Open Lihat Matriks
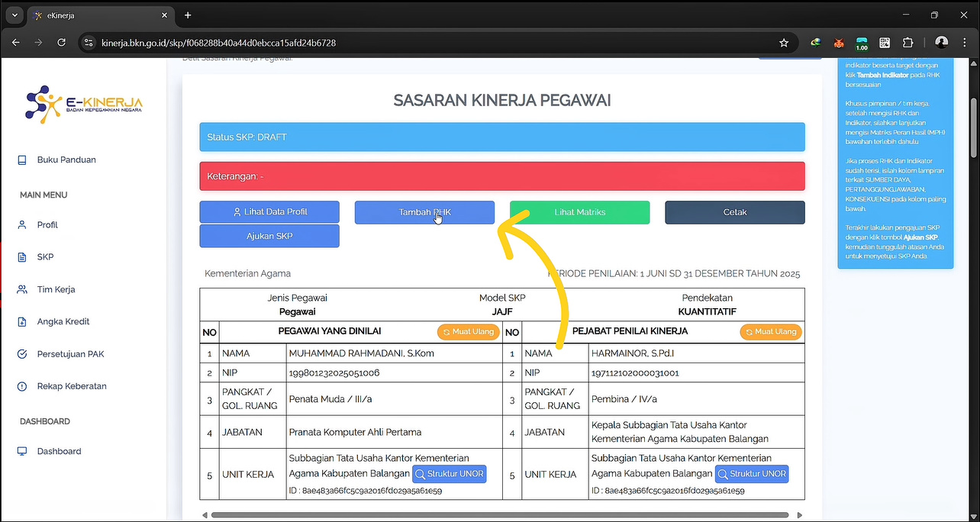Image resolution: width=980 pixels, height=522 pixels. point(579,212)
